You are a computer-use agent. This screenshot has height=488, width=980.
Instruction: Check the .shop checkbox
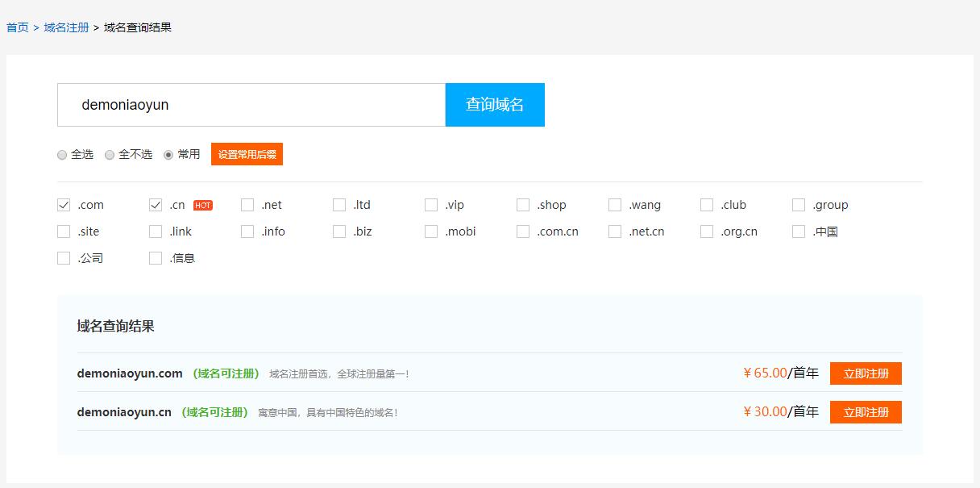[x=523, y=205]
